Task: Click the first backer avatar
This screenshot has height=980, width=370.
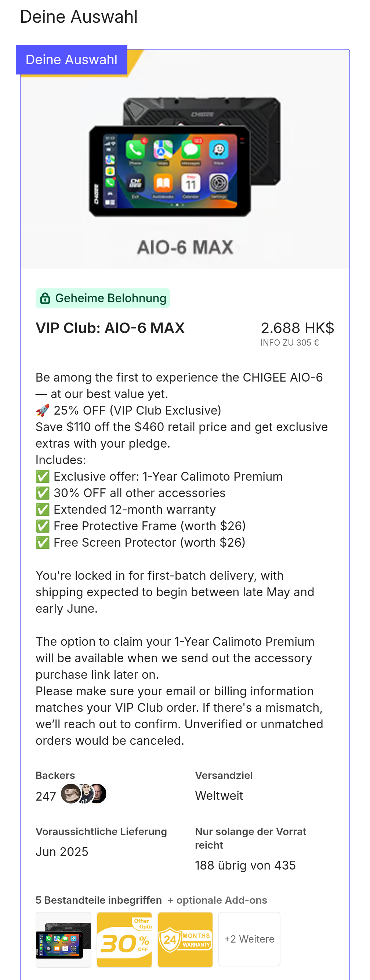Action: [71, 794]
